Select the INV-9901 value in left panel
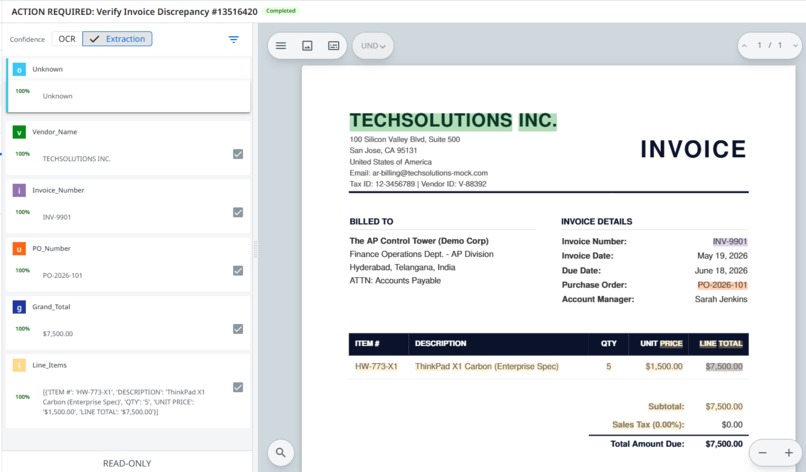The image size is (806, 472). click(x=57, y=217)
